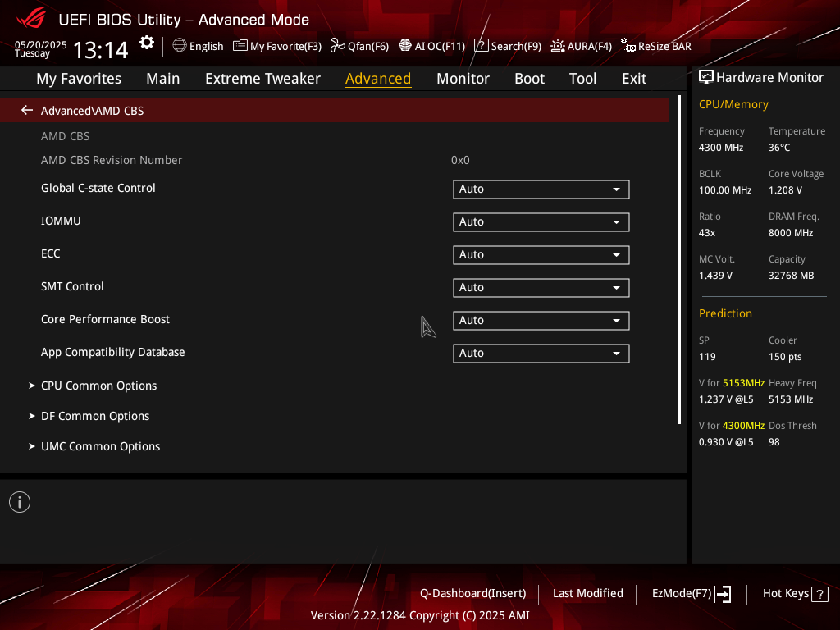The image size is (840, 630).
Task: Click the settings list vertical scrollbar
Action: click(679, 260)
